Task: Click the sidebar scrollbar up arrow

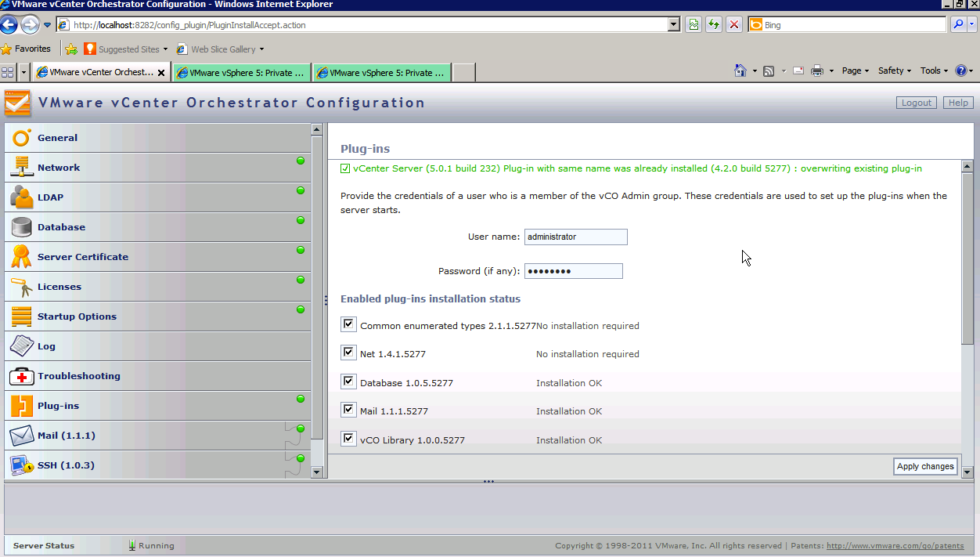Action: (317, 129)
